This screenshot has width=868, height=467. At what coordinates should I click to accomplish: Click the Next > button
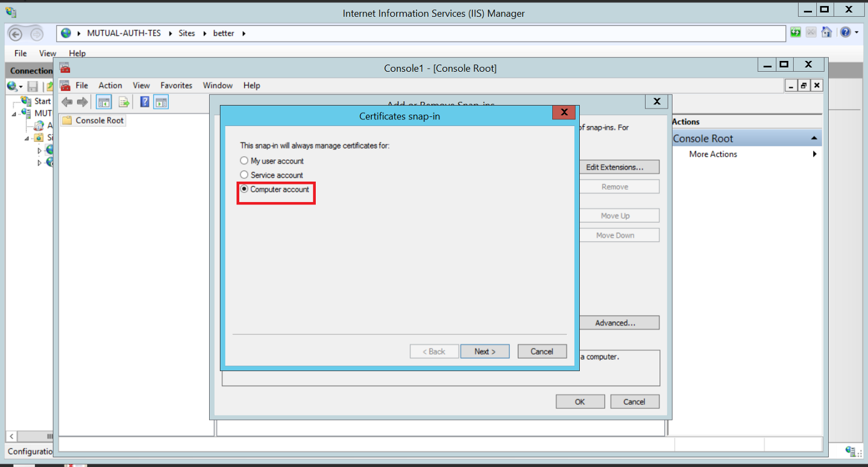point(485,351)
